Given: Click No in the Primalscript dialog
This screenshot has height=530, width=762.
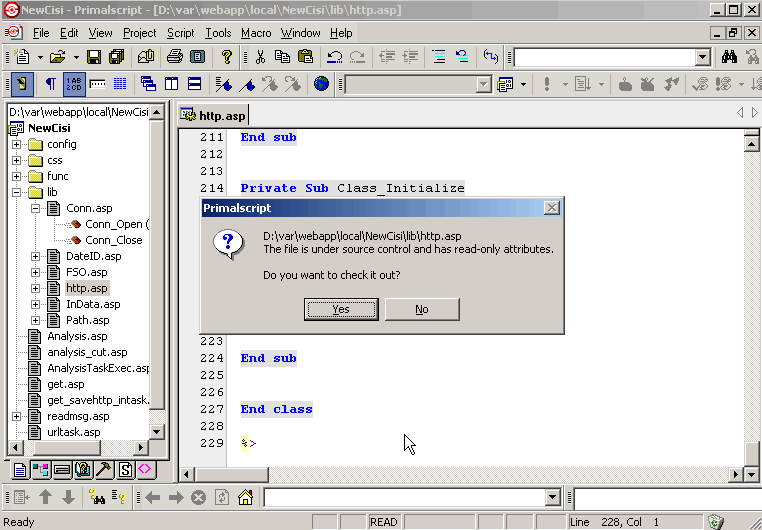Looking at the screenshot, I should click(x=422, y=309).
